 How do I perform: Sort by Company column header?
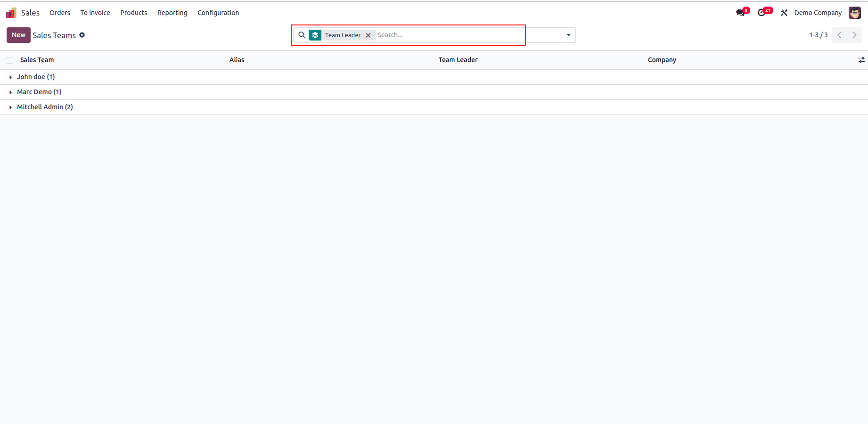coord(662,60)
